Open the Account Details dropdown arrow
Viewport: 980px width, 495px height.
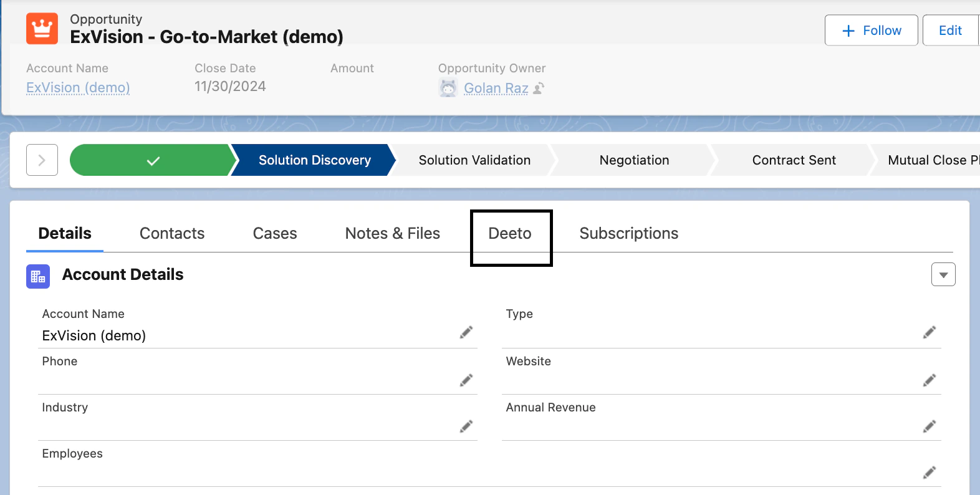click(943, 274)
